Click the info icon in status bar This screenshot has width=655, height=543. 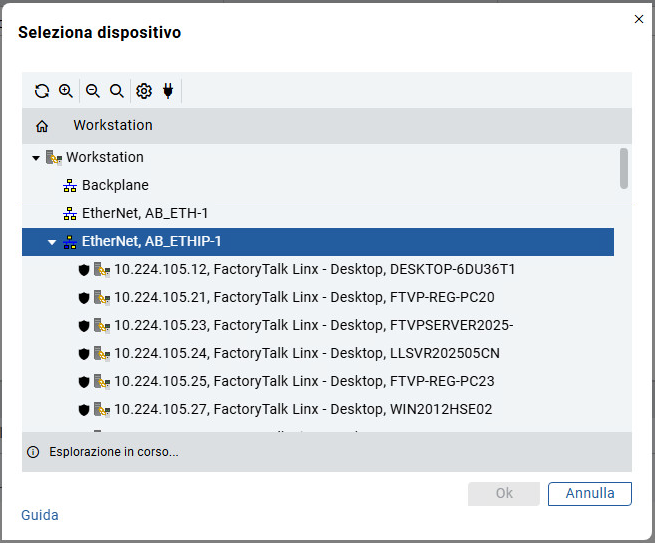(33, 452)
